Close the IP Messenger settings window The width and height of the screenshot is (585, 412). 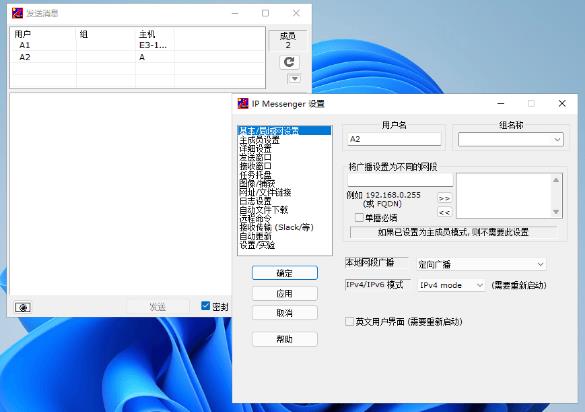562,103
